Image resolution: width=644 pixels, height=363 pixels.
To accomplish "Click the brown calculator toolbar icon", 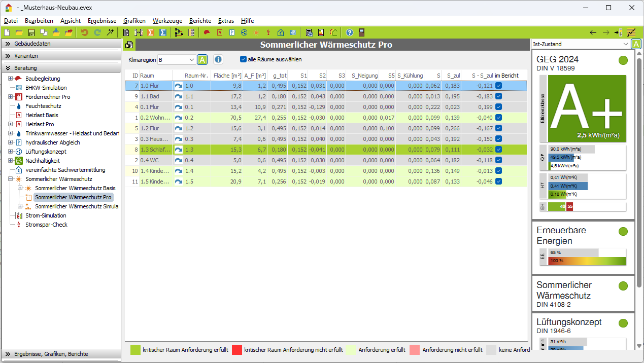I will point(362,32).
